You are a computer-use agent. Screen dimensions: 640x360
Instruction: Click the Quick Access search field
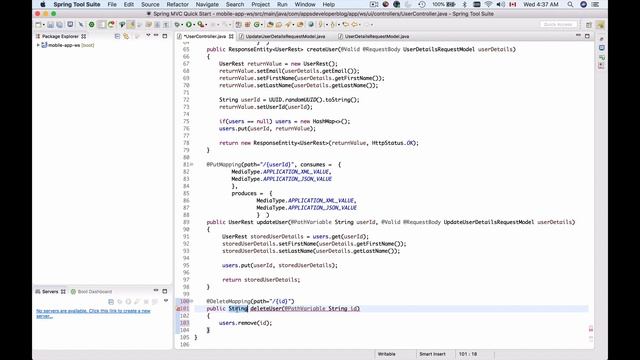click(x=558, y=24)
